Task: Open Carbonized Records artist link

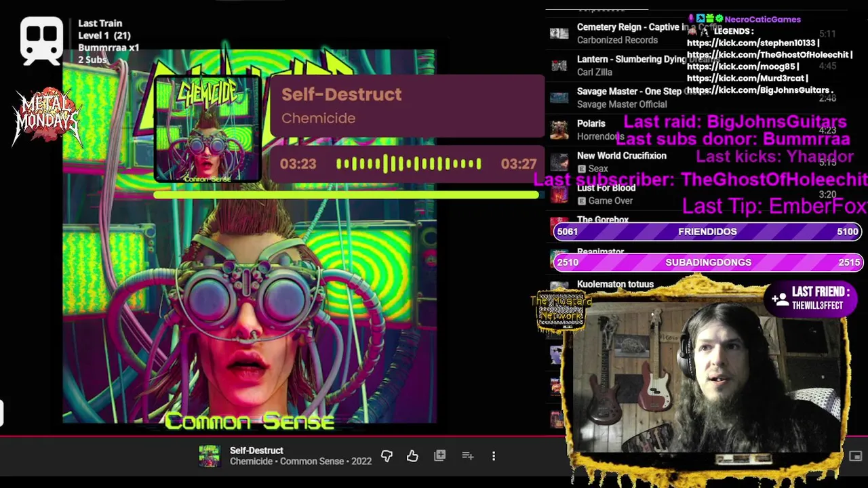Action: pos(617,40)
